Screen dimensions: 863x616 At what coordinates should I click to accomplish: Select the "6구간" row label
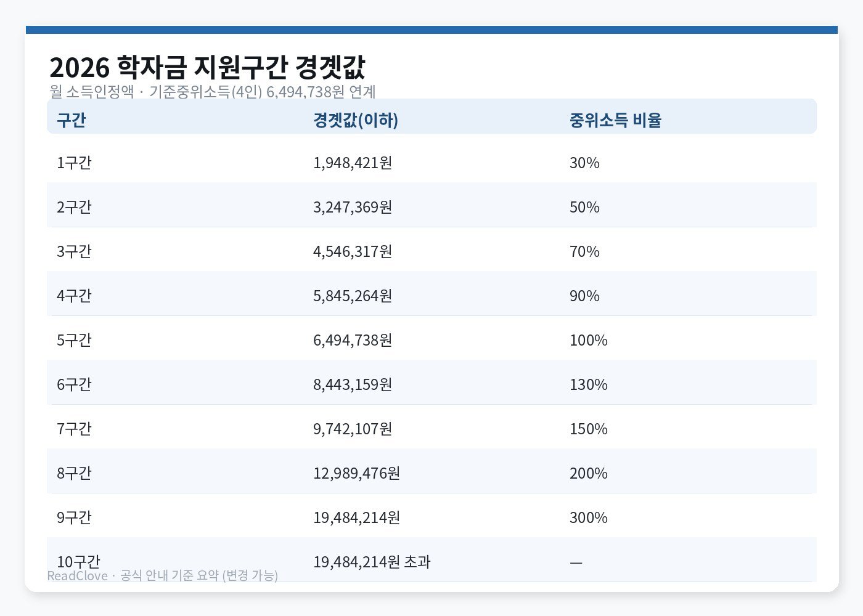pos(74,384)
